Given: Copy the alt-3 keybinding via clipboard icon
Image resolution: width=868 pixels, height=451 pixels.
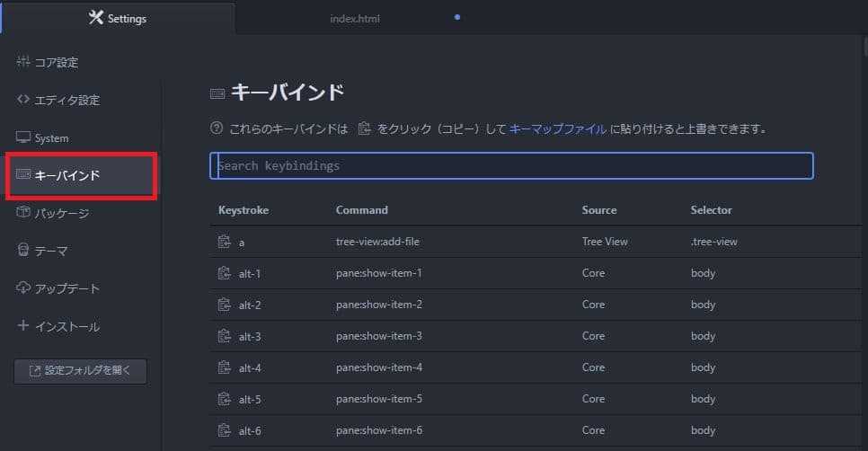Looking at the screenshot, I should click(x=225, y=336).
